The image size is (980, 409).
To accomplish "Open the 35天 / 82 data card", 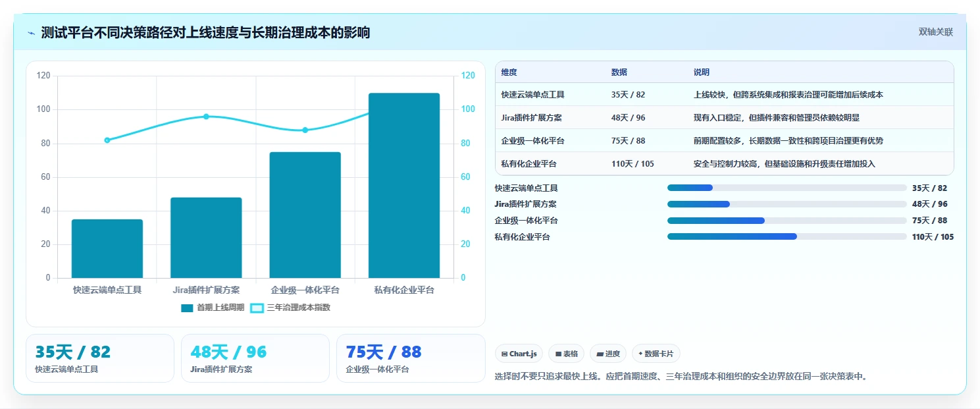I will point(100,358).
